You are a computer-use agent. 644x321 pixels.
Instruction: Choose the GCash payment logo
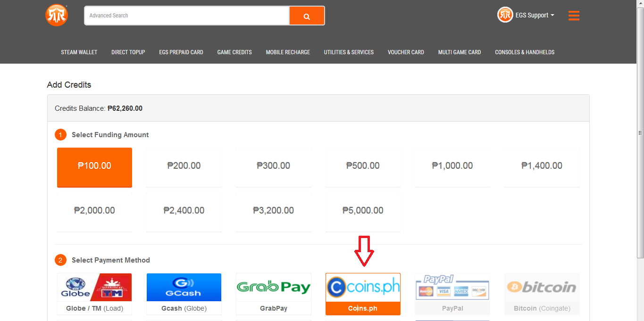184,287
